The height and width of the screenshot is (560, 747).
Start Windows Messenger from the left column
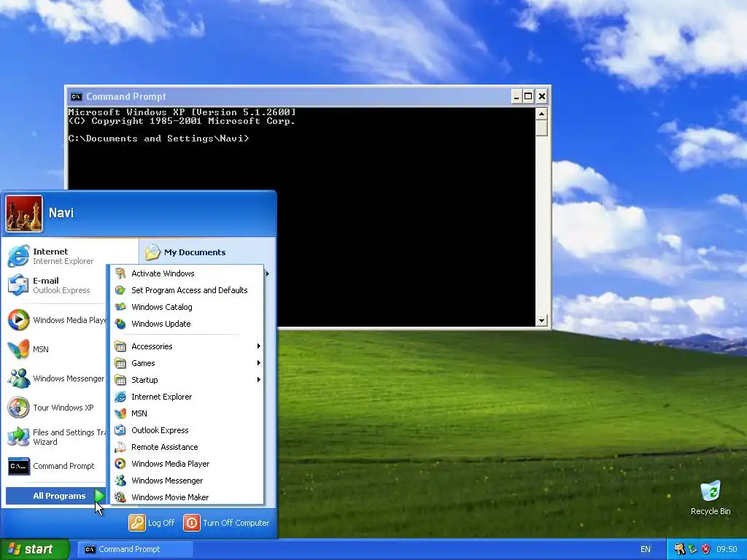(56, 378)
